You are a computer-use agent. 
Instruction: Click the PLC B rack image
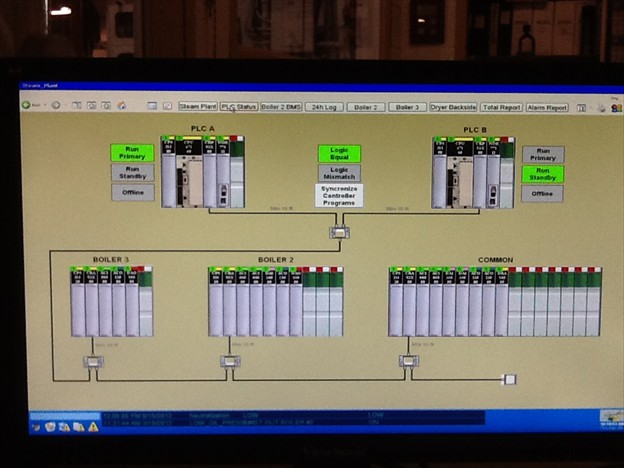coord(473,173)
